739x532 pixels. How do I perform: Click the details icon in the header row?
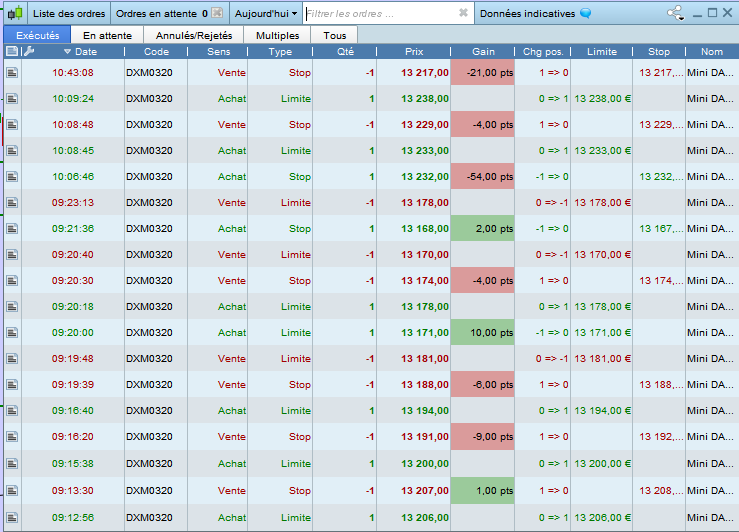(12, 51)
